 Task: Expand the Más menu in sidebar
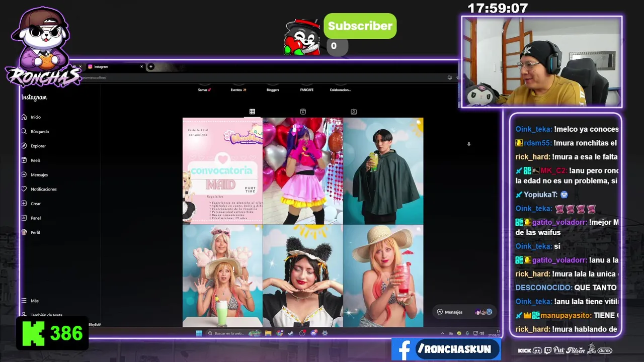30,301
